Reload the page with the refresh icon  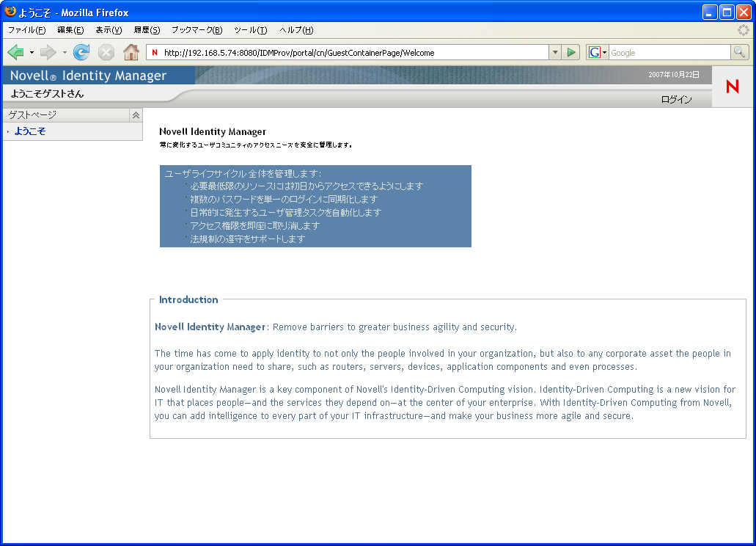coord(81,52)
